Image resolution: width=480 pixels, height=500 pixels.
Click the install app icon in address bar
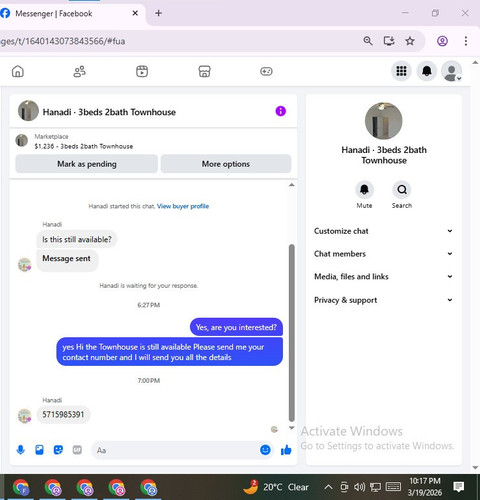(389, 41)
